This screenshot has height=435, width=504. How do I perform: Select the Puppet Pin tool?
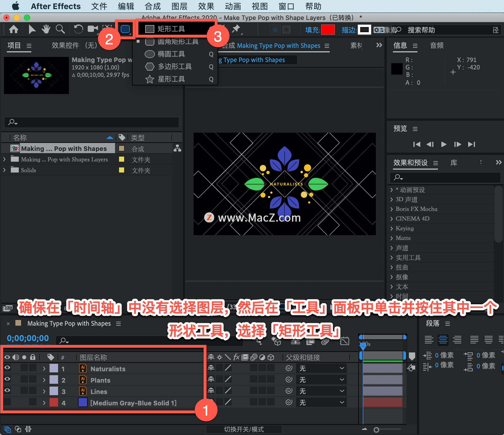pyautogui.click(x=236, y=29)
